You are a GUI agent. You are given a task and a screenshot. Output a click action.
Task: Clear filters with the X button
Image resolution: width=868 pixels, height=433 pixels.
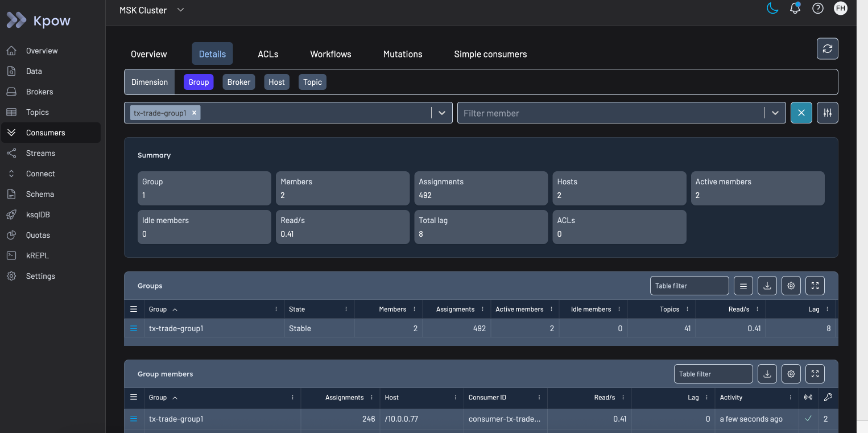[x=801, y=113]
